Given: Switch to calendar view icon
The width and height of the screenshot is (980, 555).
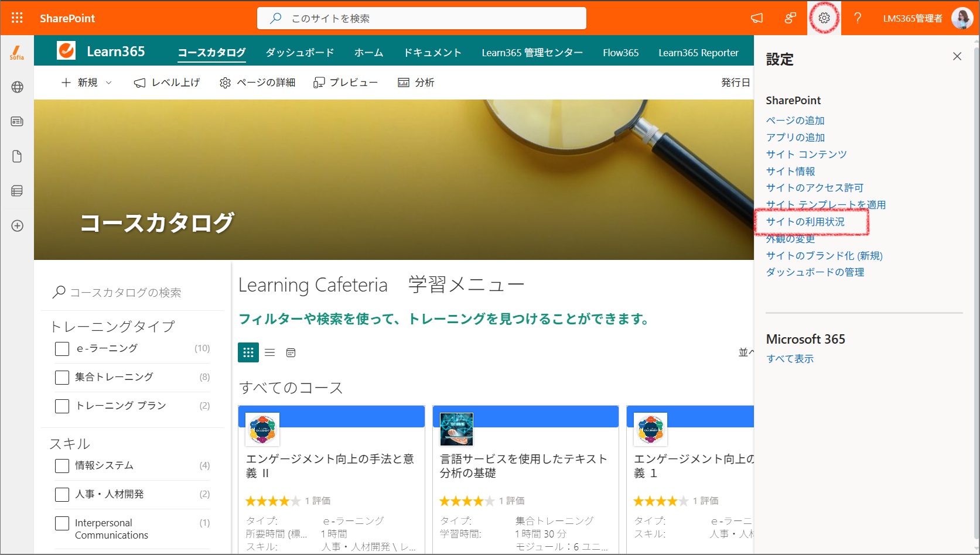Looking at the screenshot, I should click(x=291, y=352).
